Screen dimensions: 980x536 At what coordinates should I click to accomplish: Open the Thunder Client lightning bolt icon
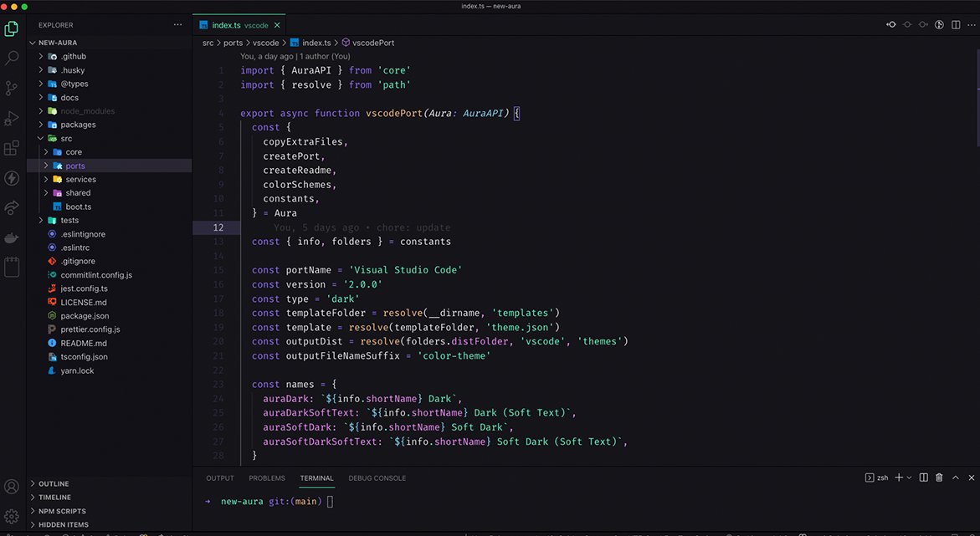coord(11,178)
